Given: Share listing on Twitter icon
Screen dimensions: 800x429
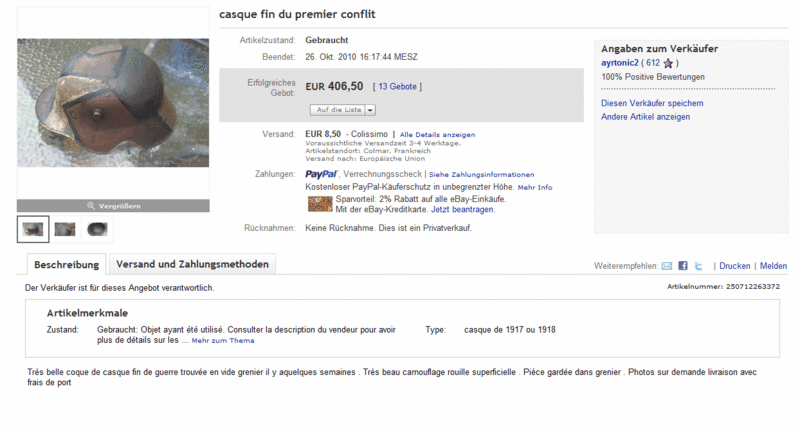Looking at the screenshot, I should pos(698,266).
